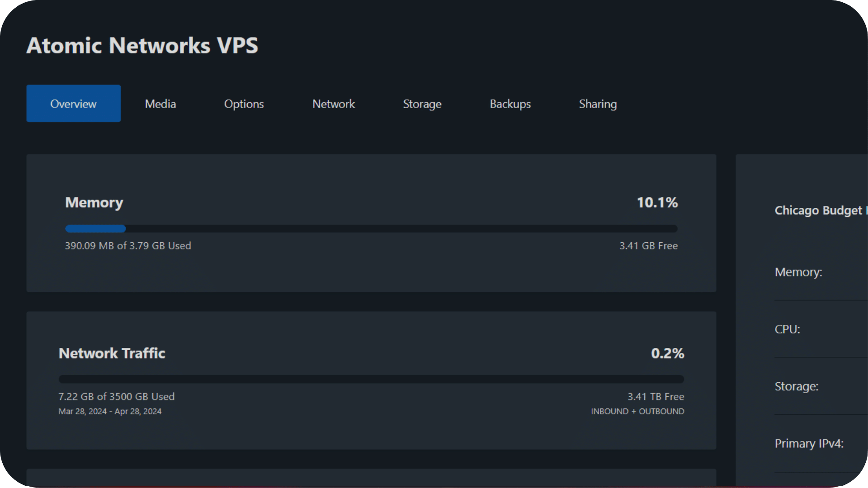Image resolution: width=868 pixels, height=488 pixels.
Task: Click the Mar 28 - Apr 28 date range
Action: coord(110,411)
